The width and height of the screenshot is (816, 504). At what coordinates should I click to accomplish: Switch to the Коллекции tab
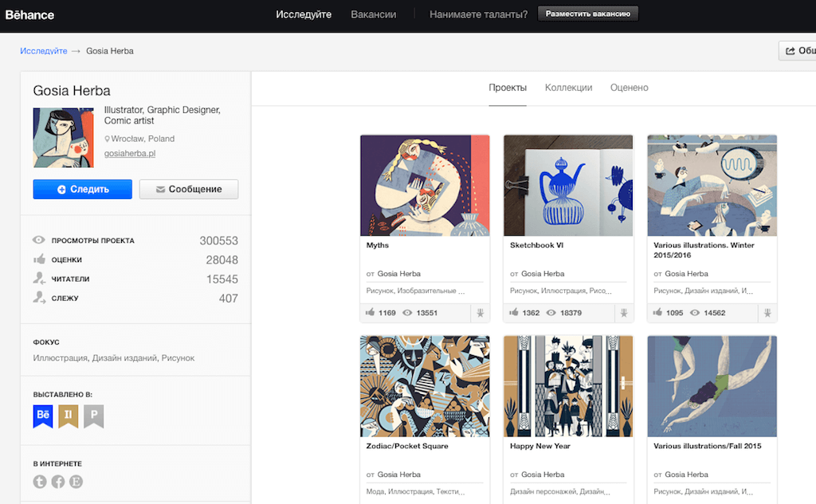pyautogui.click(x=568, y=88)
